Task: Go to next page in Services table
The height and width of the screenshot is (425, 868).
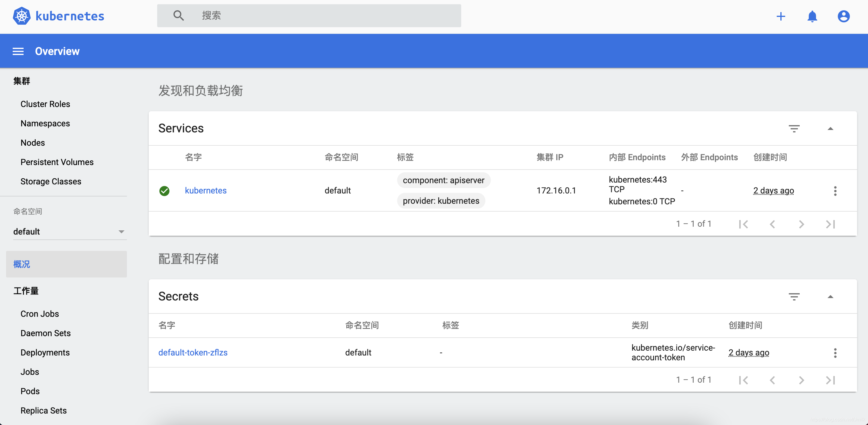Action: [801, 224]
